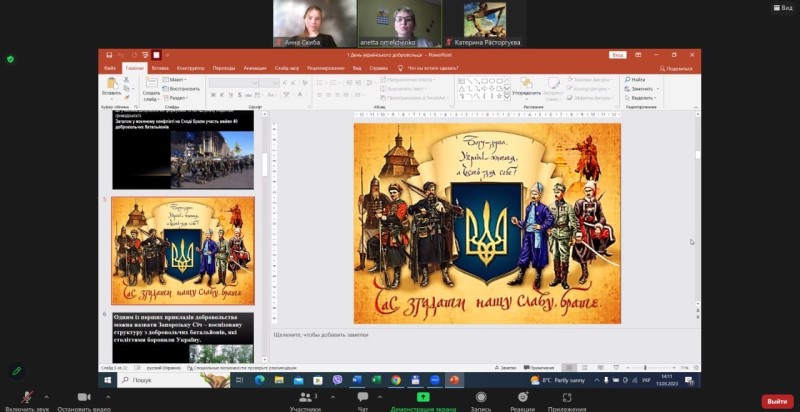Switch to the Анимация tab
Viewport: 800px width, 412px height.
pos(255,68)
